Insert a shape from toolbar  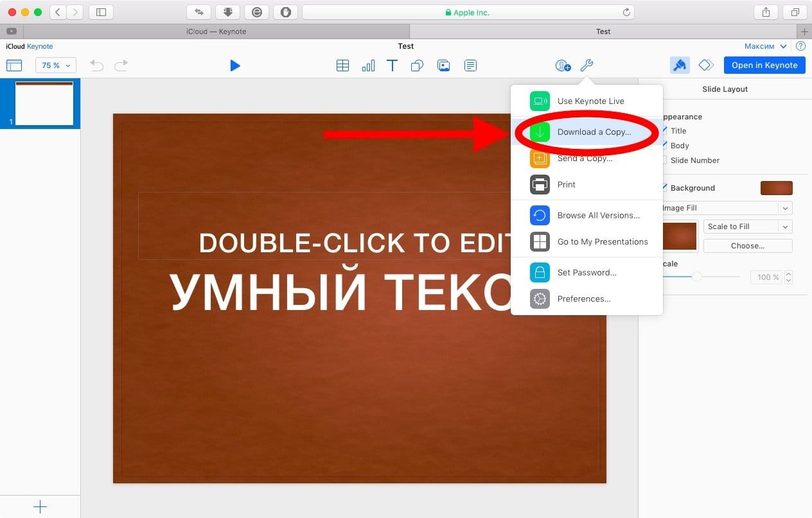417,65
